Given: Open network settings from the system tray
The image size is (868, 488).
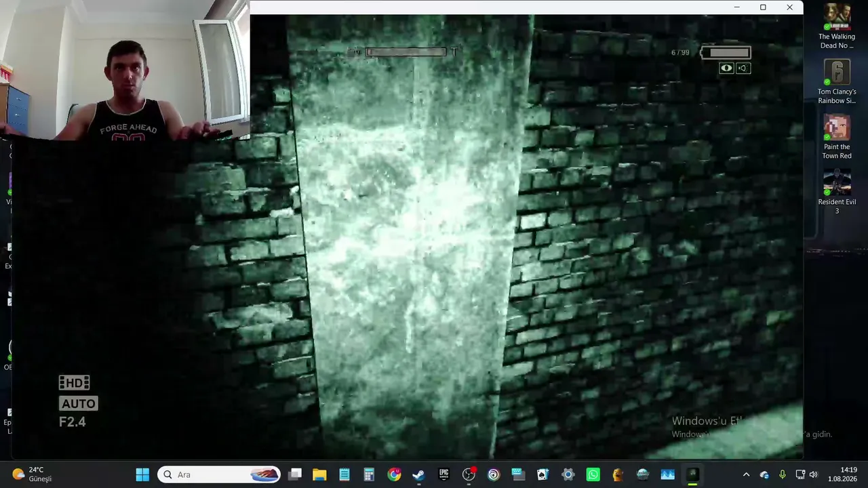Looking at the screenshot, I should tap(800, 474).
